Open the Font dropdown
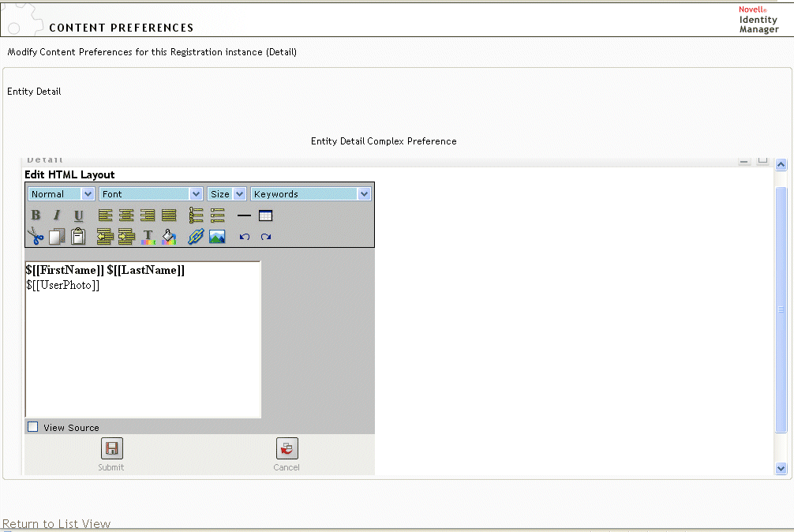Screen dimensions: 794x532 (151, 194)
